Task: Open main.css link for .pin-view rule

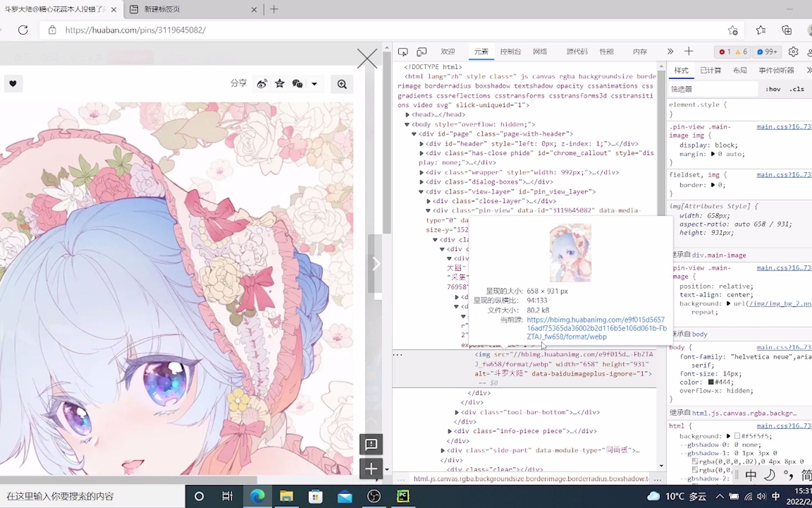Action: pos(784,127)
